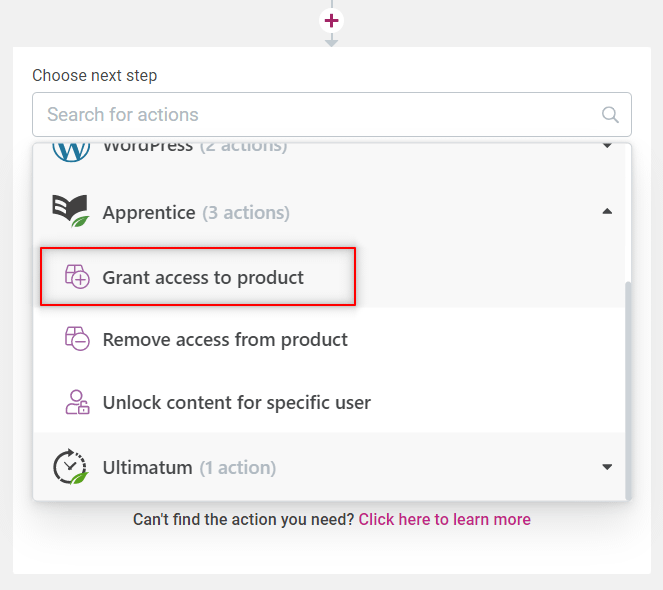Screen dimensions: 663x590
Task: Click the plus icon to add step
Action: tap(332, 20)
